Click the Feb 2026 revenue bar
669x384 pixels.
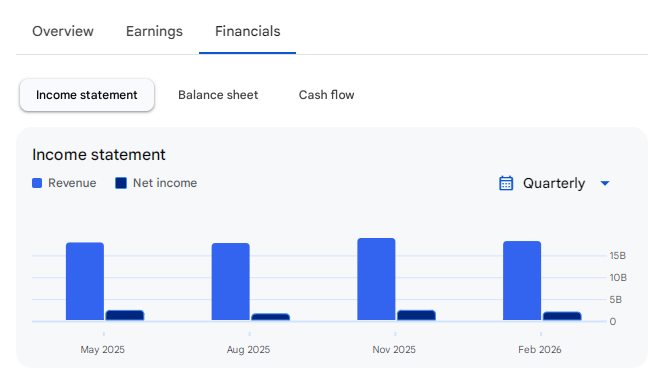click(x=522, y=281)
